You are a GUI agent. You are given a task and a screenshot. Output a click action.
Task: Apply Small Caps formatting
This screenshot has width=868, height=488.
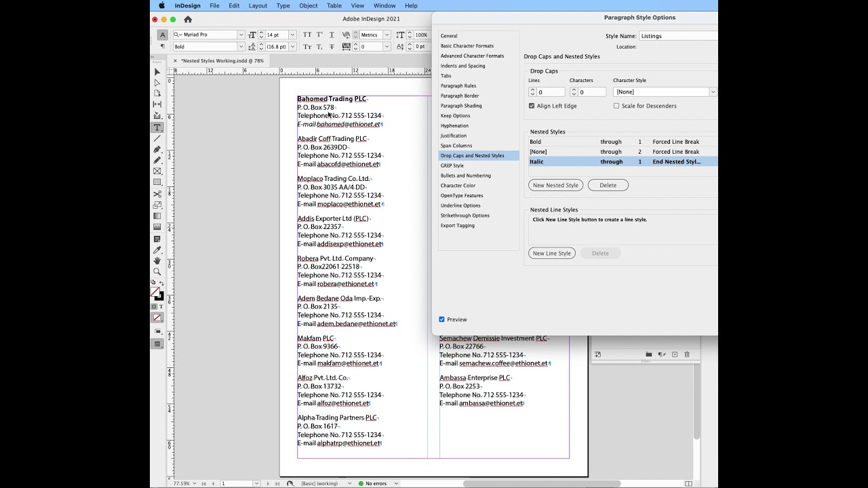click(x=307, y=47)
